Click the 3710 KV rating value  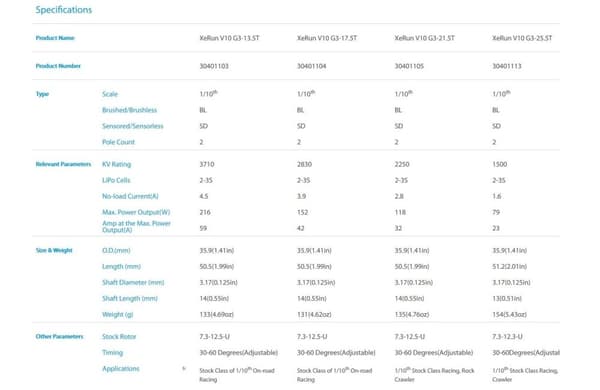click(x=207, y=164)
